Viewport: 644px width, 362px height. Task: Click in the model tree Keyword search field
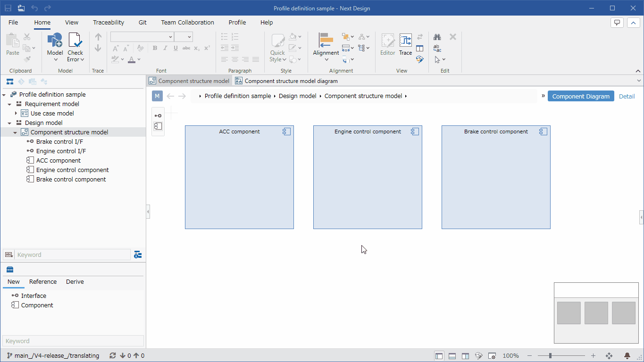click(x=73, y=255)
